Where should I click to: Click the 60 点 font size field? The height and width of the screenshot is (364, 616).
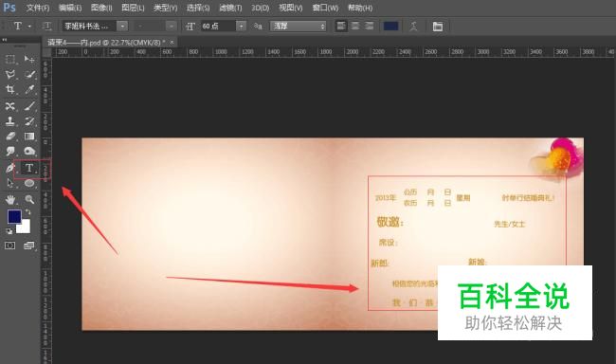click(219, 27)
